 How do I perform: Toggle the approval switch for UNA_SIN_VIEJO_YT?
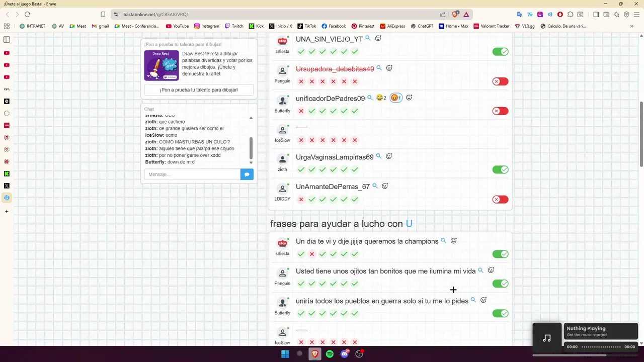pyautogui.click(x=500, y=52)
